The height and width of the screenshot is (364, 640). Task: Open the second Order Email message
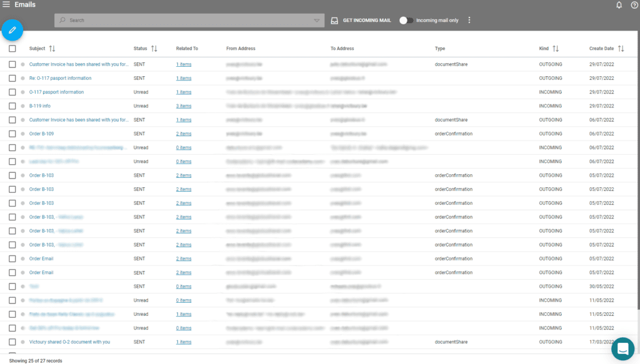(x=41, y=273)
